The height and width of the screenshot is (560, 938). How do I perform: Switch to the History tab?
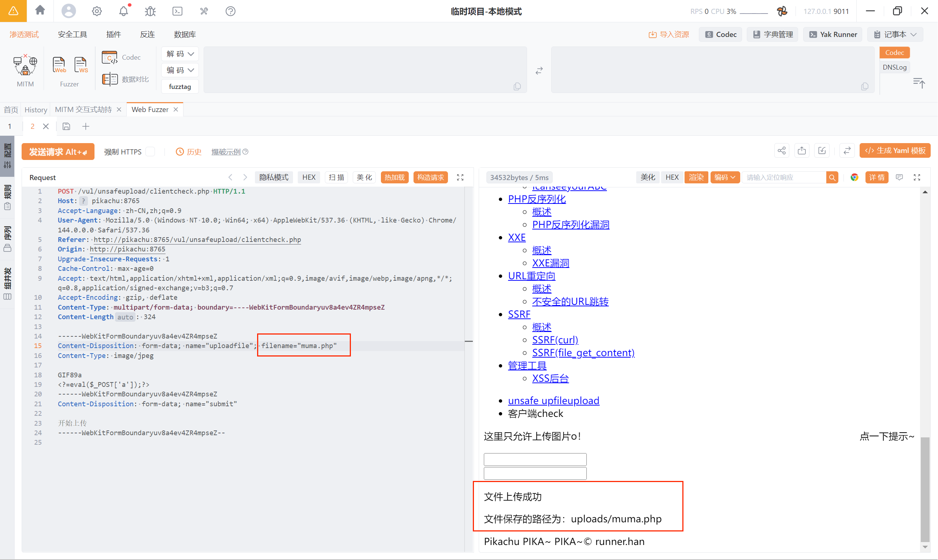36,110
